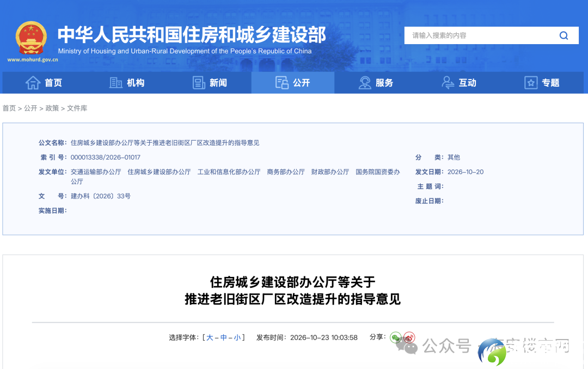Click the publish time 2026-10-23 10:03:58
The height and width of the screenshot is (369, 588).
(324, 337)
